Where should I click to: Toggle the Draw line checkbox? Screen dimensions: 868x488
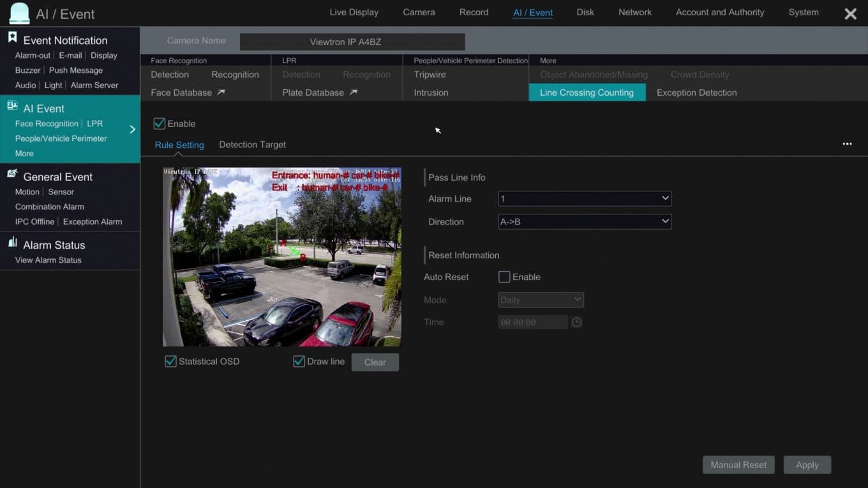299,361
